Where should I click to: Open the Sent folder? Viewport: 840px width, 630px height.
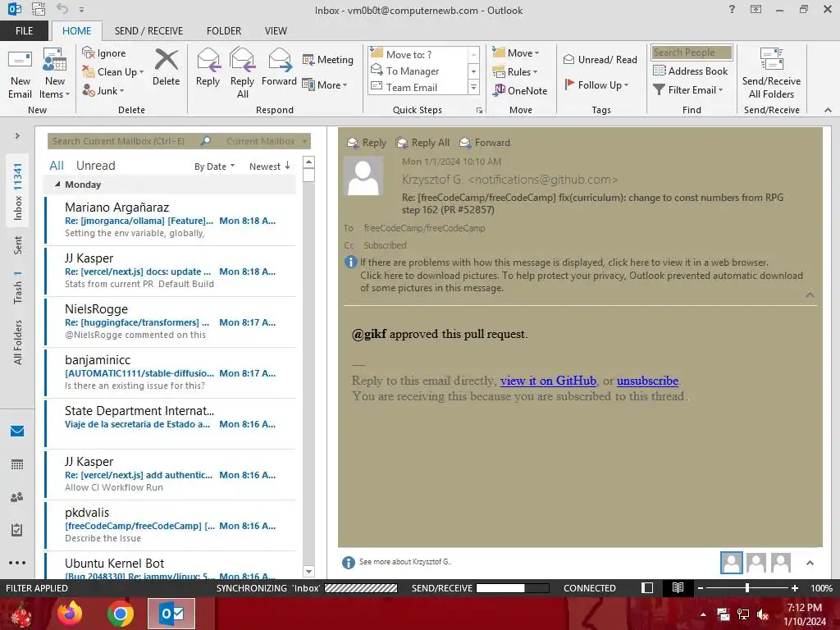(x=18, y=245)
